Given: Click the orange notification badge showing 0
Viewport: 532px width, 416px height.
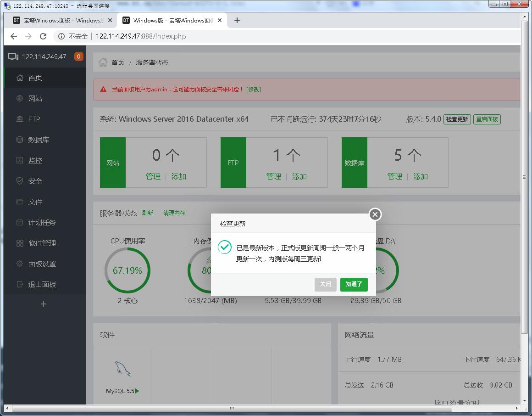Looking at the screenshot, I should tap(79, 56).
